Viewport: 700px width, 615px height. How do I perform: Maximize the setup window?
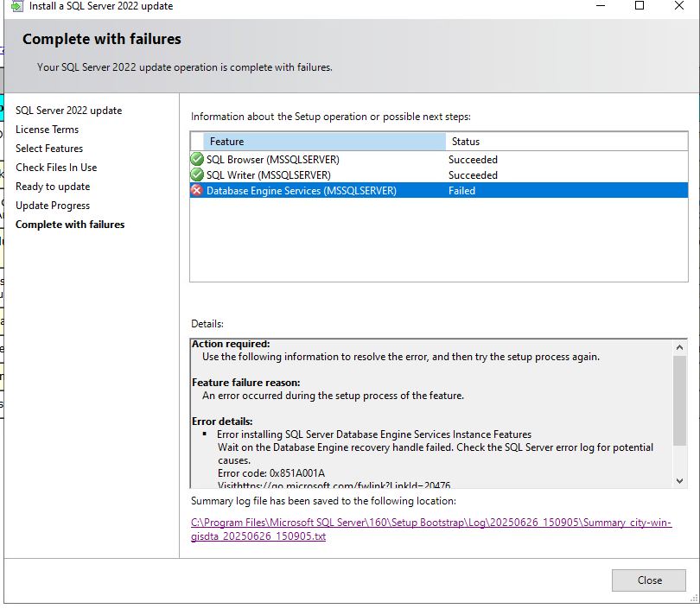(x=640, y=6)
